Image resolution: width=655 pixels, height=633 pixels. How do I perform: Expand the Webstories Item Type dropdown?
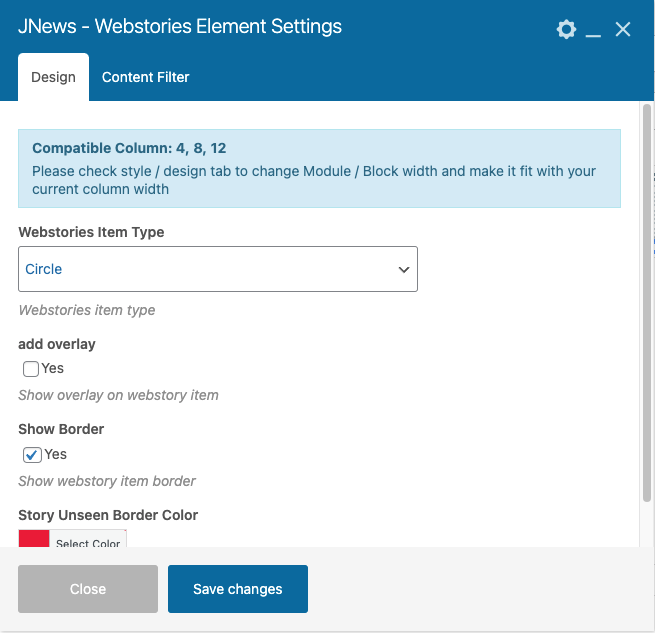coord(218,269)
